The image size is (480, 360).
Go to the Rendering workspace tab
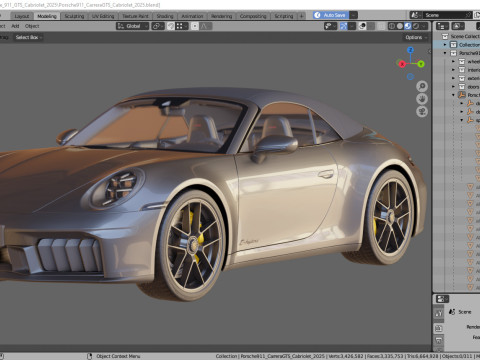point(221,16)
